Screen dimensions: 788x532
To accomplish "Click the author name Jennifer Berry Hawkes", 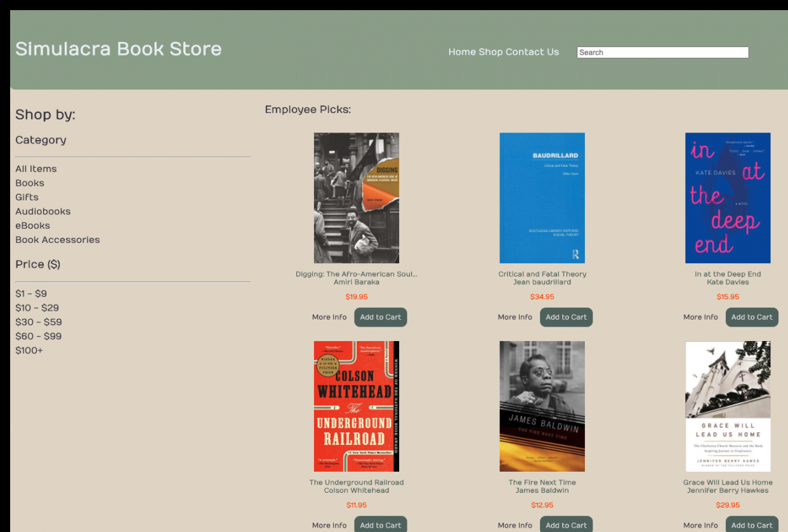I will (728, 490).
